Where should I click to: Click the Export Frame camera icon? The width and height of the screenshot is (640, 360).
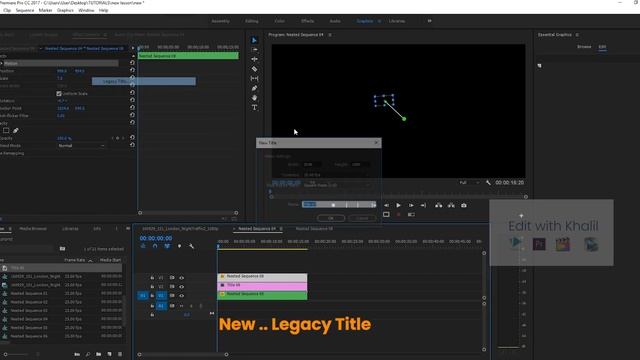coord(464,205)
